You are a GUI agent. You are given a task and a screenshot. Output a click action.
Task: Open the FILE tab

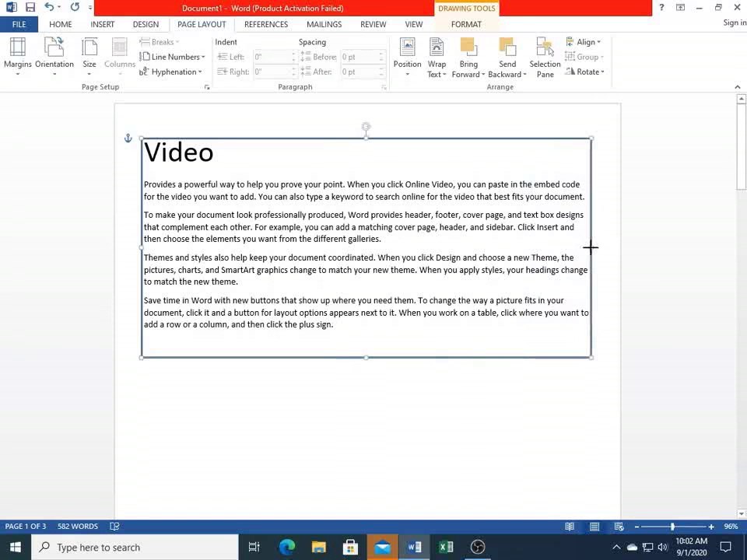(19, 24)
